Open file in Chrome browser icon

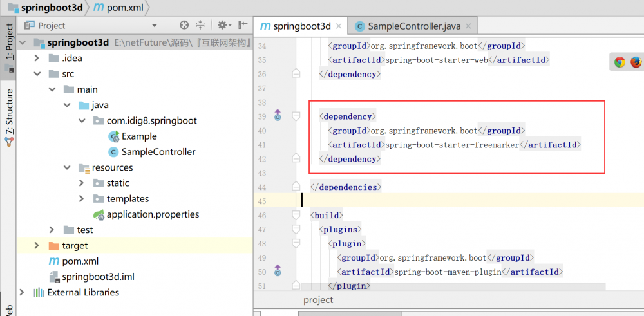620,62
